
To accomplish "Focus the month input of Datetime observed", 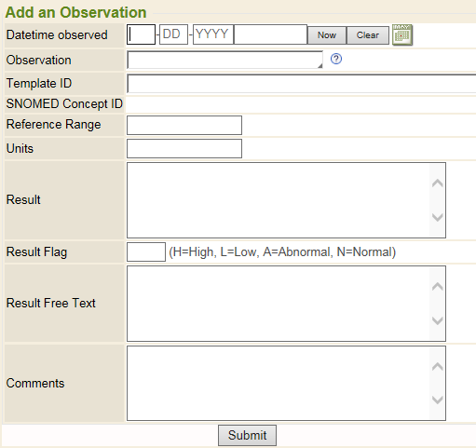I will (x=141, y=34).
